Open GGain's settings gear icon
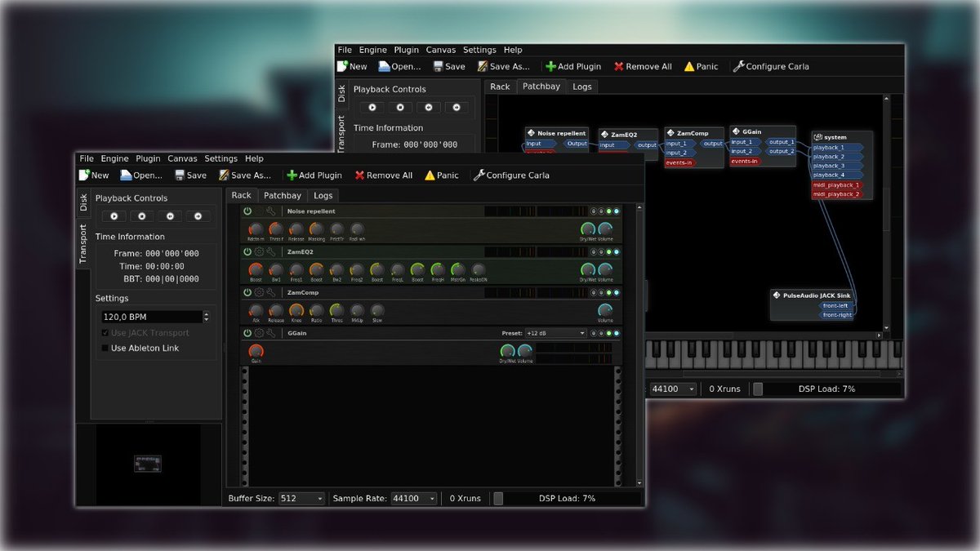The width and height of the screenshot is (980, 551). (x=258, y=333)
